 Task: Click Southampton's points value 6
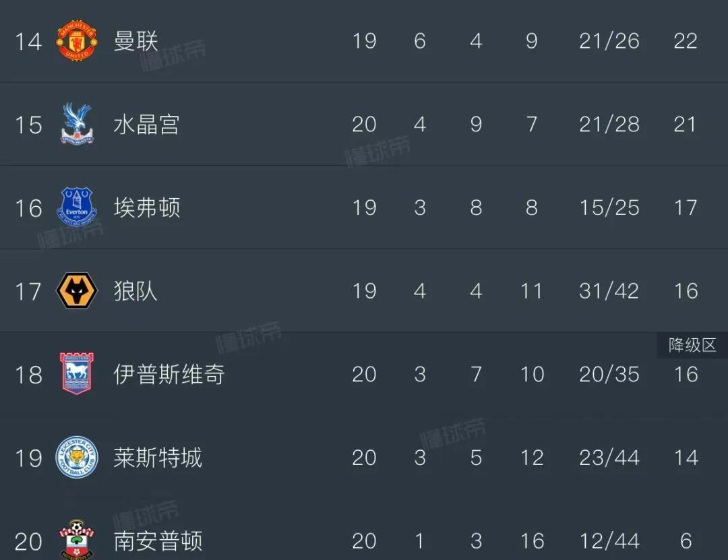tap(686, 541)
